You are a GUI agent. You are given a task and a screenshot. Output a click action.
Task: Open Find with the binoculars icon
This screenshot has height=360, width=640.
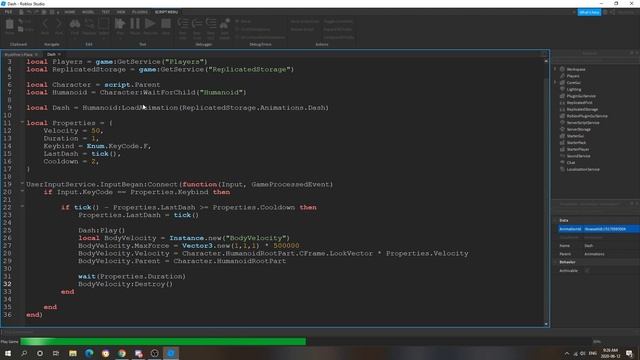pyautogui.click(x=75, y=25)
